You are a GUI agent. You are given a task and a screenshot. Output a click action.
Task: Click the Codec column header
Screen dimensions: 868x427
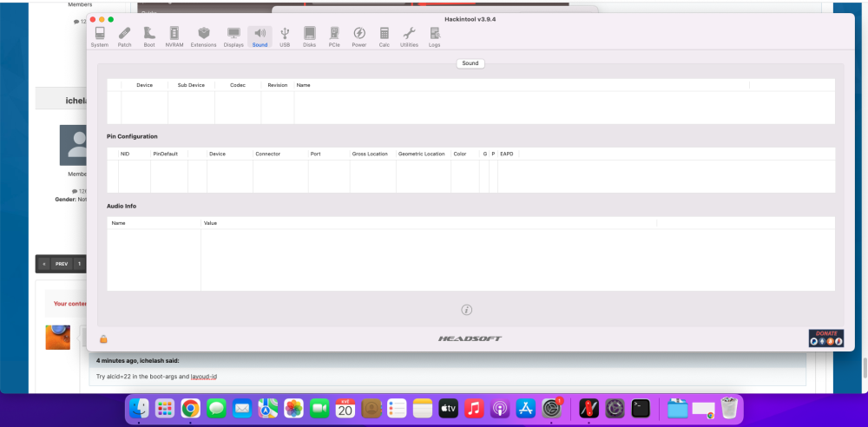(238, 85)
